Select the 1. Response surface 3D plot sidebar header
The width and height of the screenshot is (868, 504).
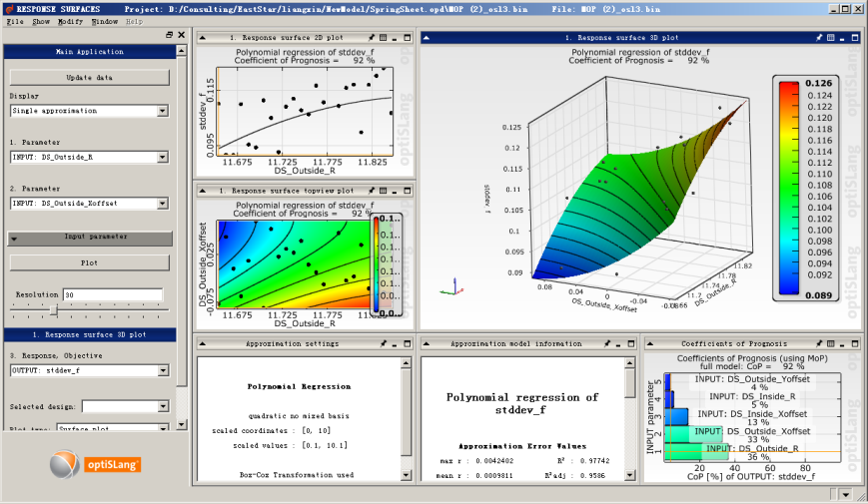(90, 334)
